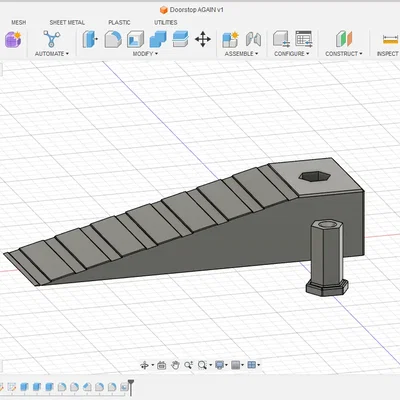Select the Offset Face tool icon

(181, 39)
